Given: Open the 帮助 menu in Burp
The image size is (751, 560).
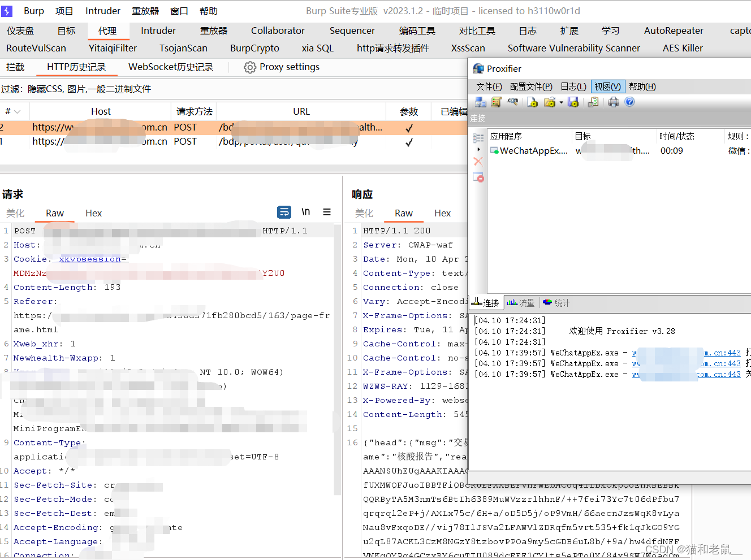Looking at the screenshot, I should point(209,11).
